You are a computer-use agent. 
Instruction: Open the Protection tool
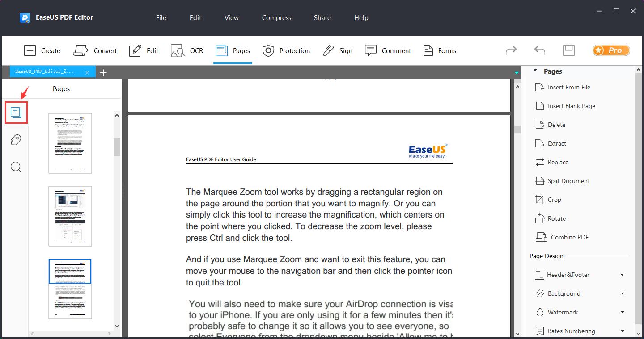286,50
